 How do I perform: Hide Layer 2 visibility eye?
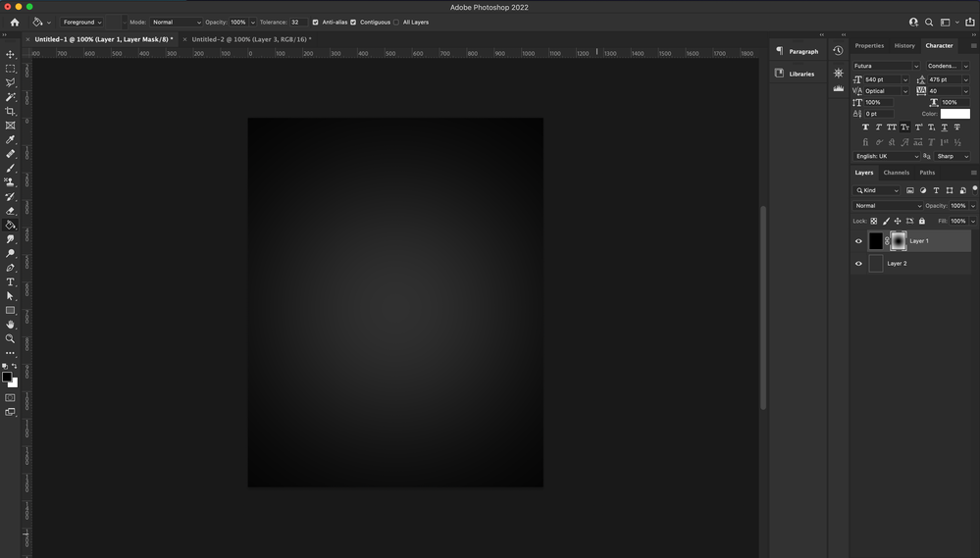click(858, 264)
